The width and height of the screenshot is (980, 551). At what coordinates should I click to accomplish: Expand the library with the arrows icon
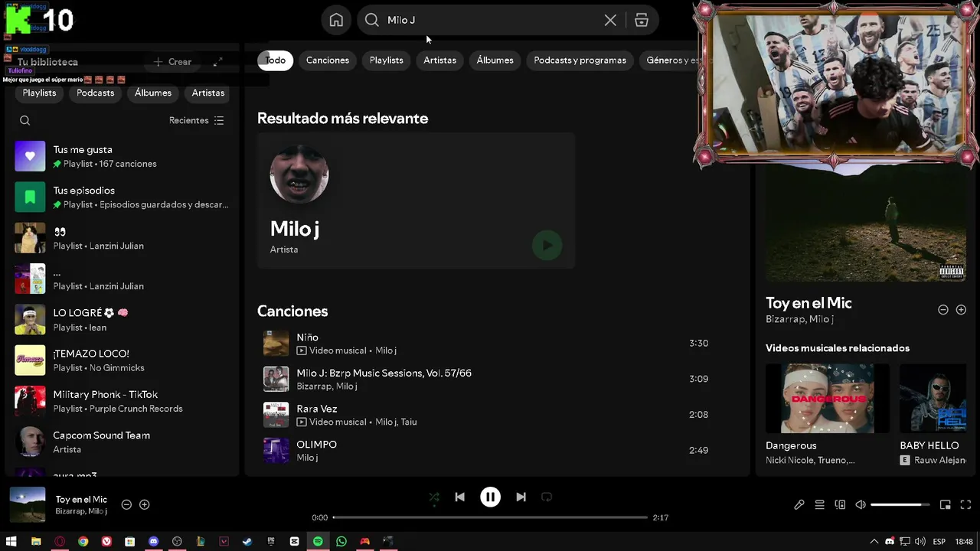217,62
